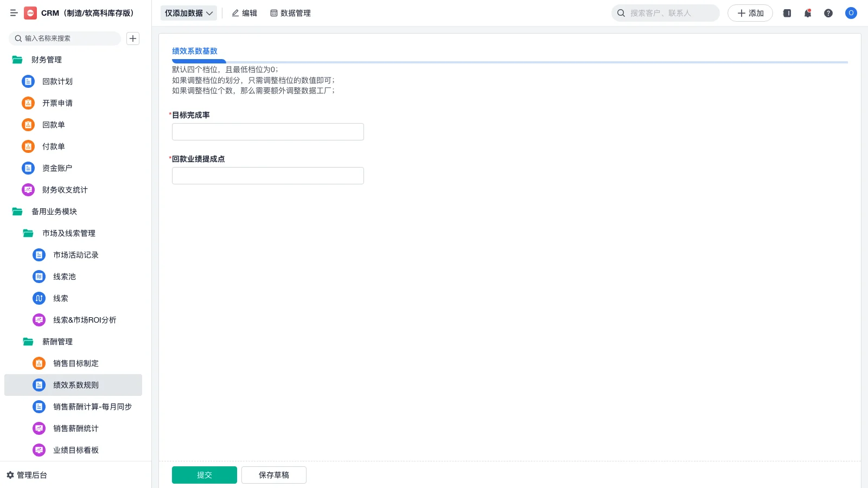Open the notification bell icon
Image resolution: width=868 pixels, height=488 pixels.
(x=807, y=13)
